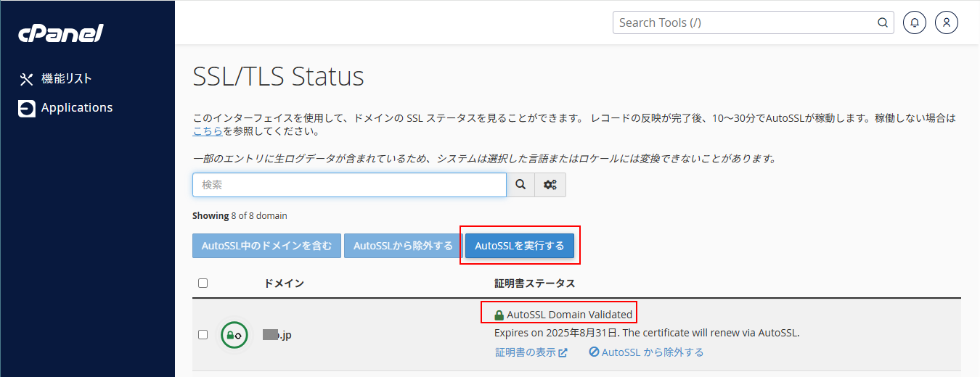Open notifications bell

(915, 22)
